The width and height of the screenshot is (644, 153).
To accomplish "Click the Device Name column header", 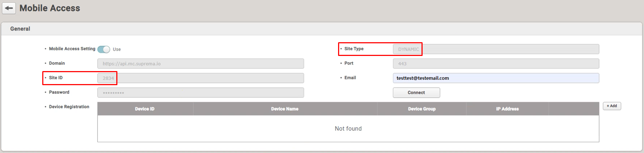I will pos(285,109).
